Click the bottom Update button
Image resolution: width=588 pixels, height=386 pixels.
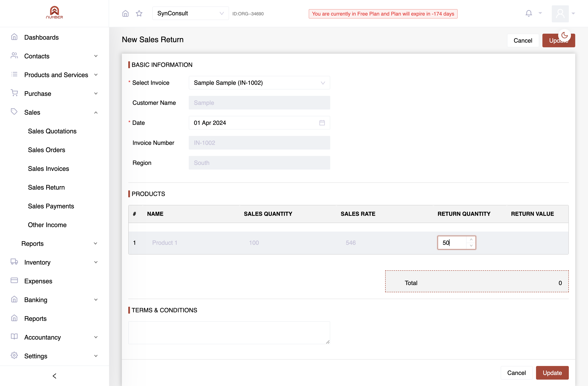tap(552, 373)
